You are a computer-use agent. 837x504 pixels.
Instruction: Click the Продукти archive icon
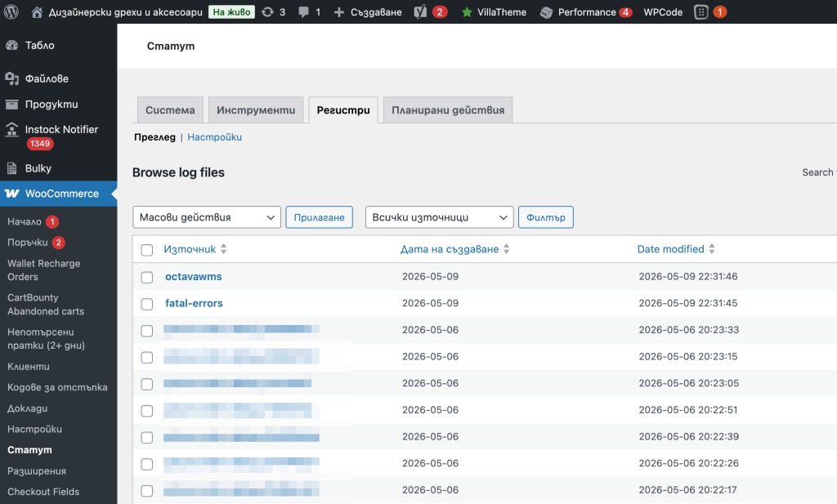(x=11, y=105)
